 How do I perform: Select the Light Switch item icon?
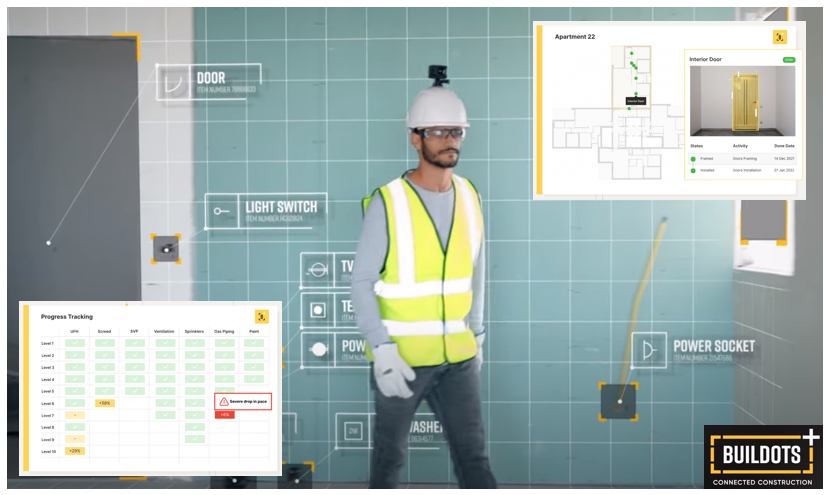tap(221, 211)
